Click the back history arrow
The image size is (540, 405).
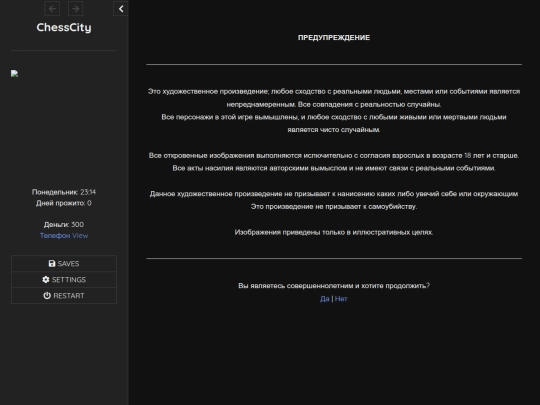point(52,9)
